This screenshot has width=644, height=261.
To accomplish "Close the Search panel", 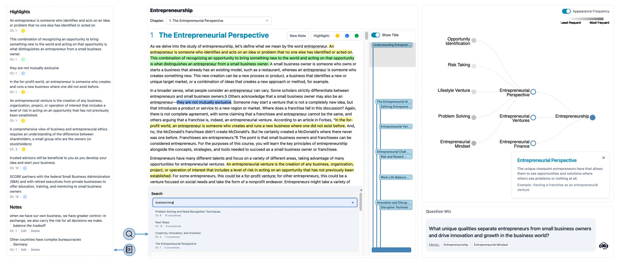I will pos(361,190).
